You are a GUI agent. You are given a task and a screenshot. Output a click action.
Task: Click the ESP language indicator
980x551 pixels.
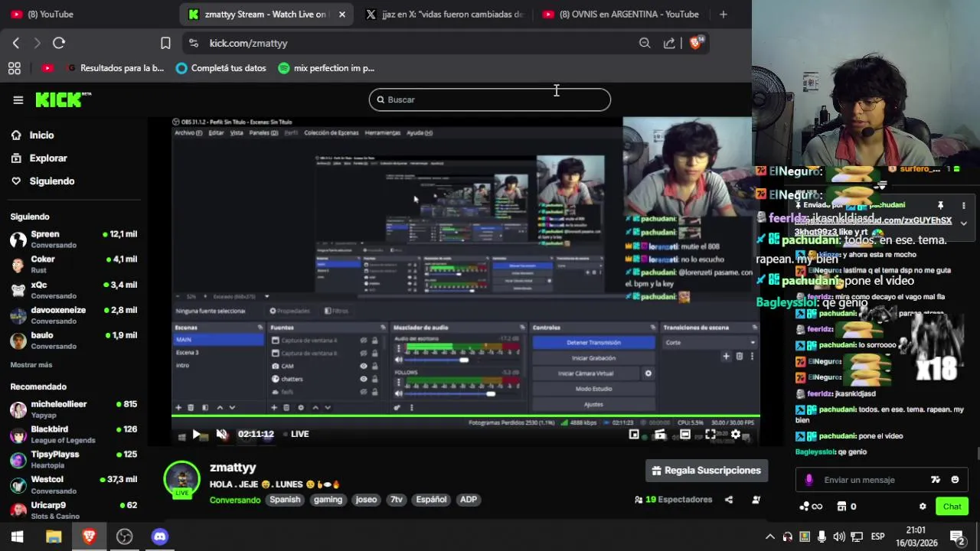pos(878,536)
